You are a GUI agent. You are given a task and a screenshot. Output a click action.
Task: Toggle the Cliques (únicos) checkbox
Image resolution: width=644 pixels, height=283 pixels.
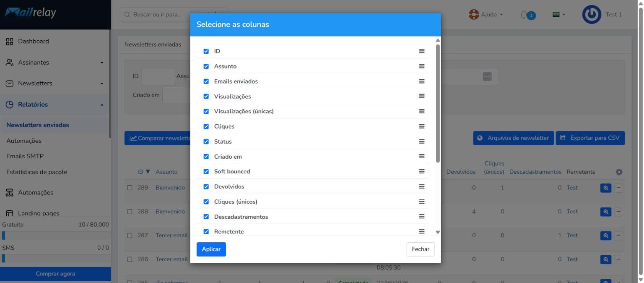point(206,202)
